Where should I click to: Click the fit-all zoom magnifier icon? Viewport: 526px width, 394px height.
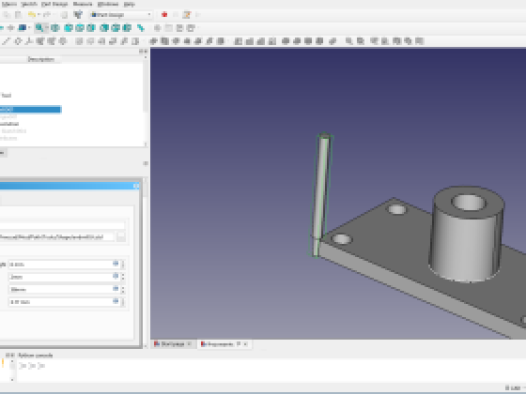[40, 28]
